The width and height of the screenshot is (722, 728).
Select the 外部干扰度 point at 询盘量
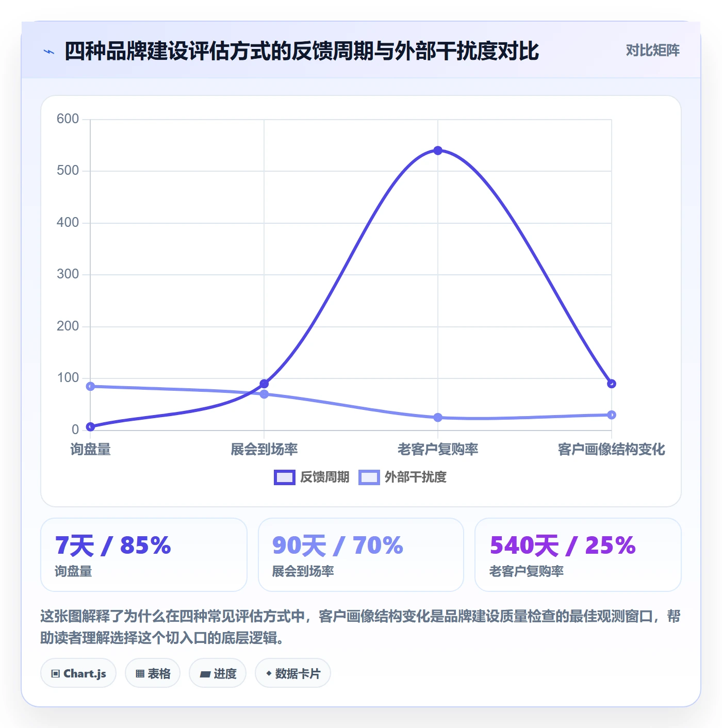90,386
